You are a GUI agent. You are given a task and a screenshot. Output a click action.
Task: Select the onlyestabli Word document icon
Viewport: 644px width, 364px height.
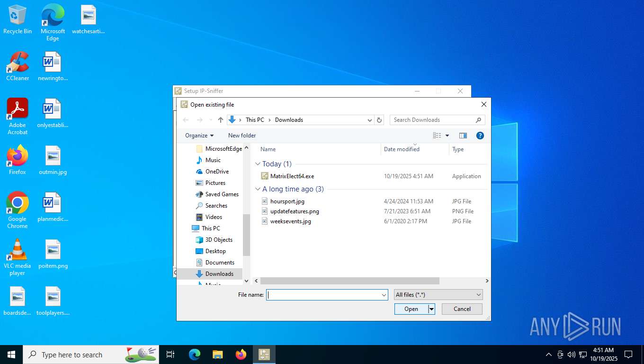(x=53, y=113)
